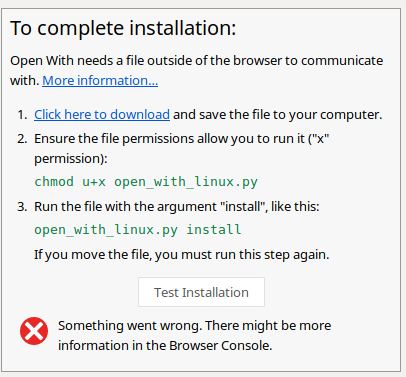Click the 'Run the file with the argument' instruction
The width and height of the screenshot is (406, 377).
177,207
